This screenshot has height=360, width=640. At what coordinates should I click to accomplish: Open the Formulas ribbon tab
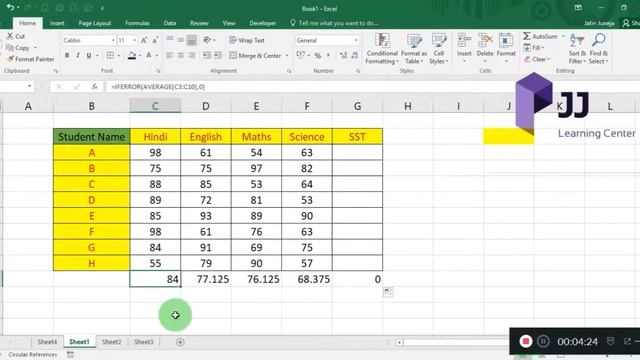tap(137, 23)
